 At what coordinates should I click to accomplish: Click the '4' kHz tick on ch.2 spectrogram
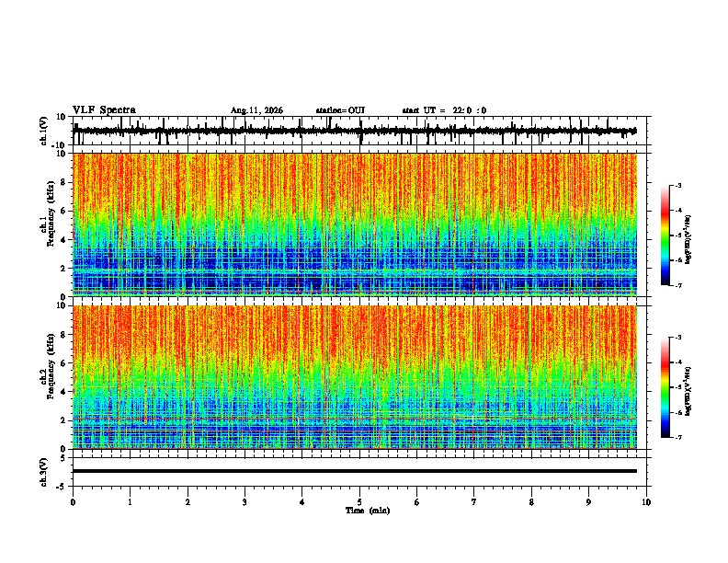tap(63, 392)
